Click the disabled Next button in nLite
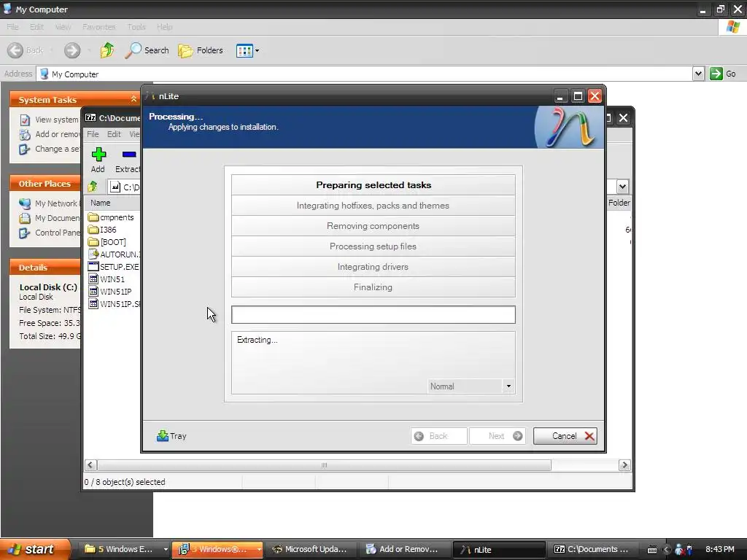Screen dimensions: 747x560 498,436
